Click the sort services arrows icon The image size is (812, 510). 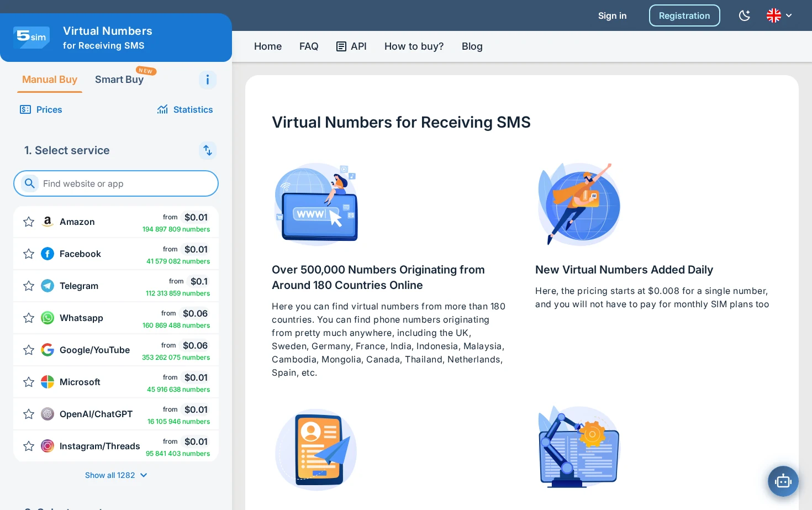(208, 150)
